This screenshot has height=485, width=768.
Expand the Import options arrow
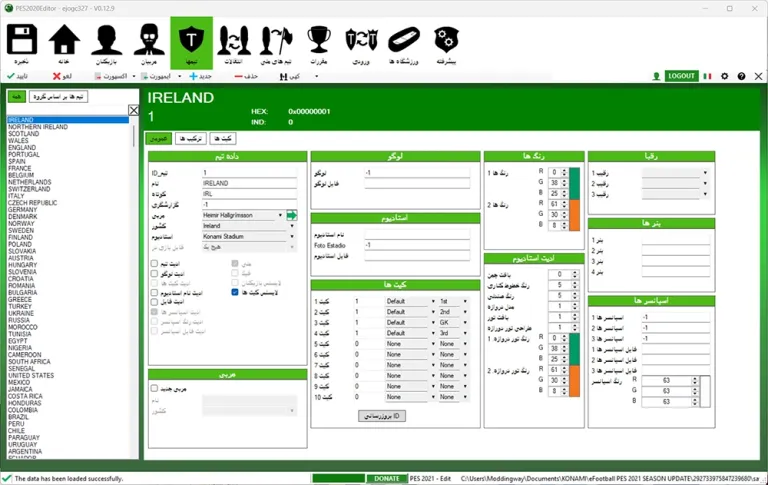pos(180,76)
